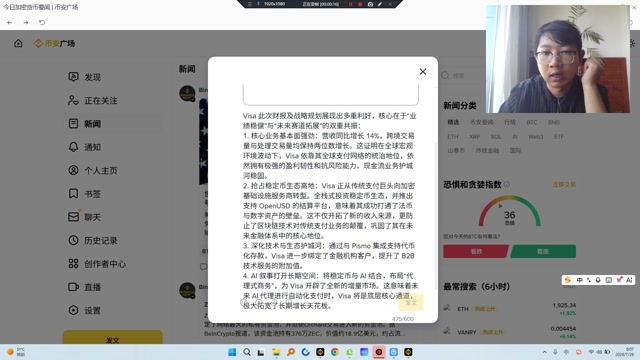The width and height of the screenshot is (640, 360).
Task: Select the 国际 news category
Action: click(515, 151)
